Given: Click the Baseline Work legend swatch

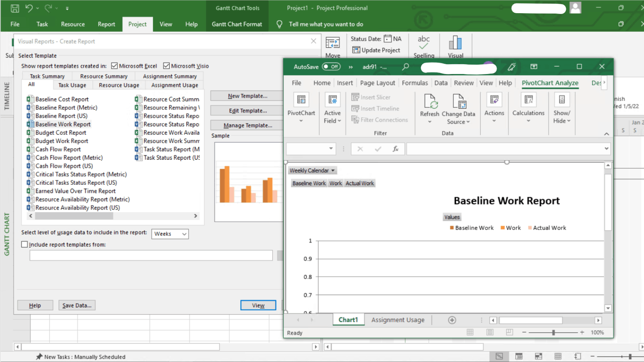Looking at the screenshot, I should (452, 228).
